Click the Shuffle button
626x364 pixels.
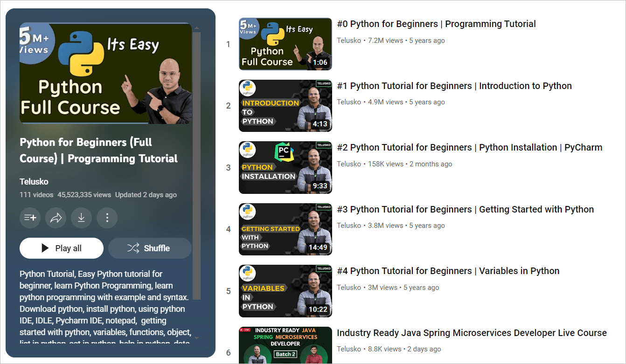(150, 248)
